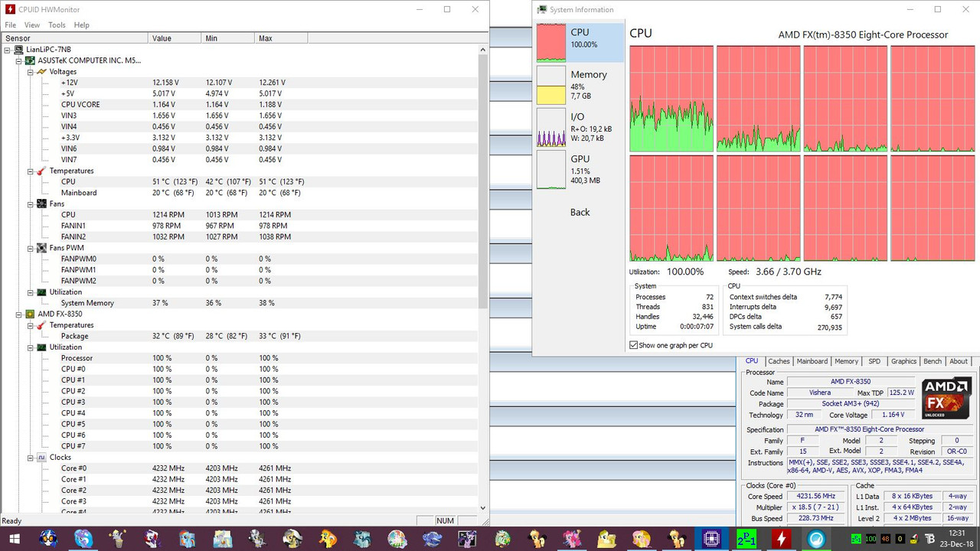
Task: Collapse the ASUSTeK COMPUTER node
Action: pyautogui.click(x=19, y=60)
